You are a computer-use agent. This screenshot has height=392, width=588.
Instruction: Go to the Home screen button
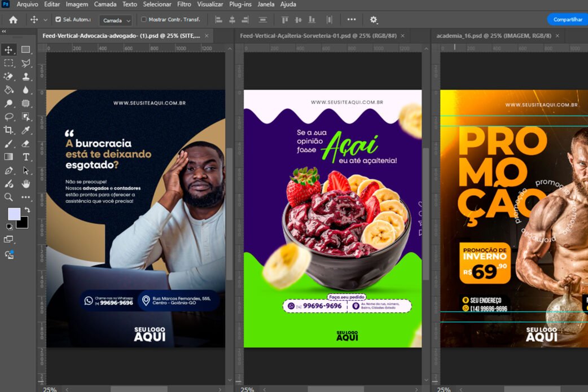pos(13,20)
